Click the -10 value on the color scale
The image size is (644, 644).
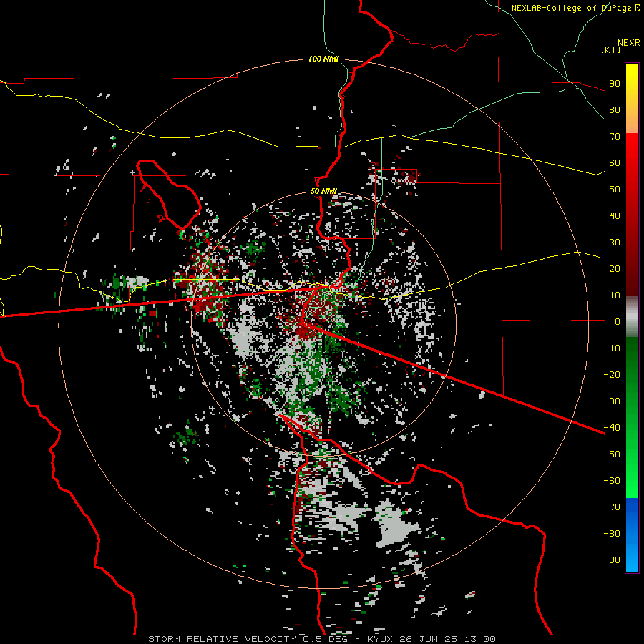click(x=612, y=348)
